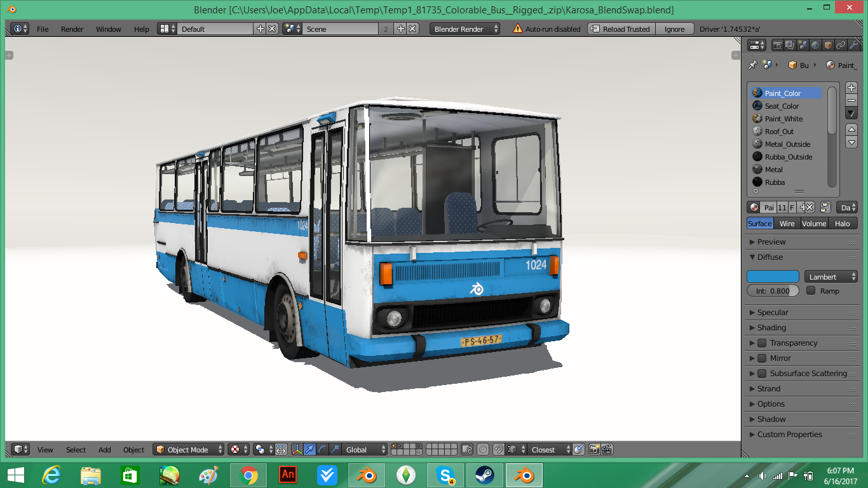Viewport: 868px width, 488px height.
Task: Add a new material slot with plus
Action: pos(851,88)
